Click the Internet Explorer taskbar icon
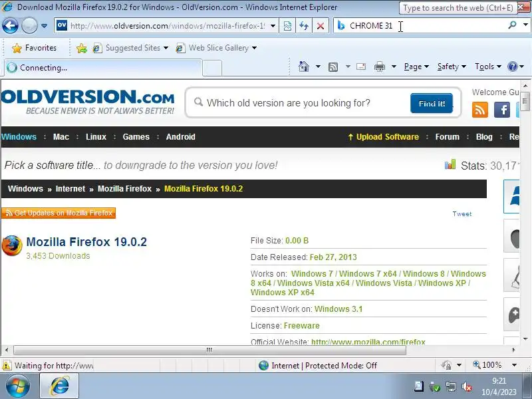Screen dimensions: 532x399 click(60, 386)
